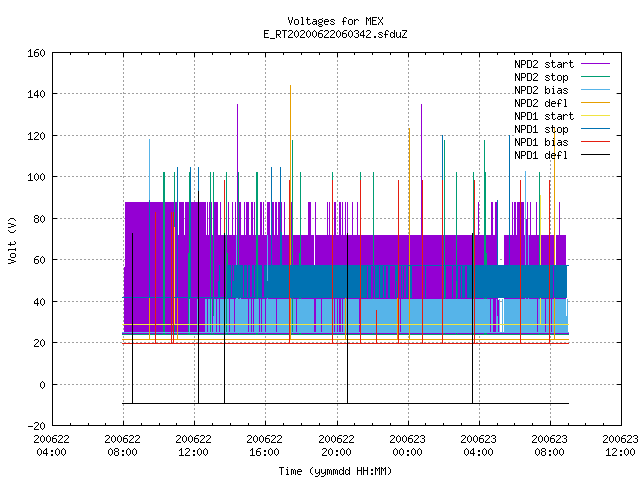Click x-axis label 200622 20:00

[x=336, y=446]
